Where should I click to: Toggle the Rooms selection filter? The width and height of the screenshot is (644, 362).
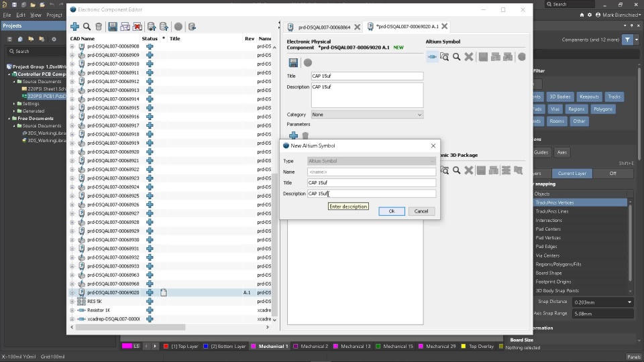coord(557,121)
